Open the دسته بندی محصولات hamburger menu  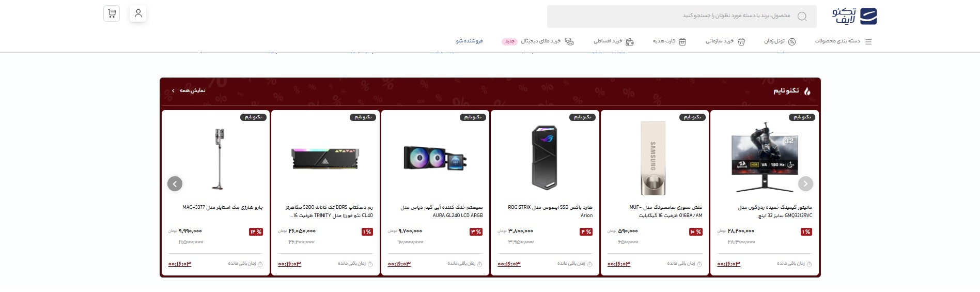point(843,41)
